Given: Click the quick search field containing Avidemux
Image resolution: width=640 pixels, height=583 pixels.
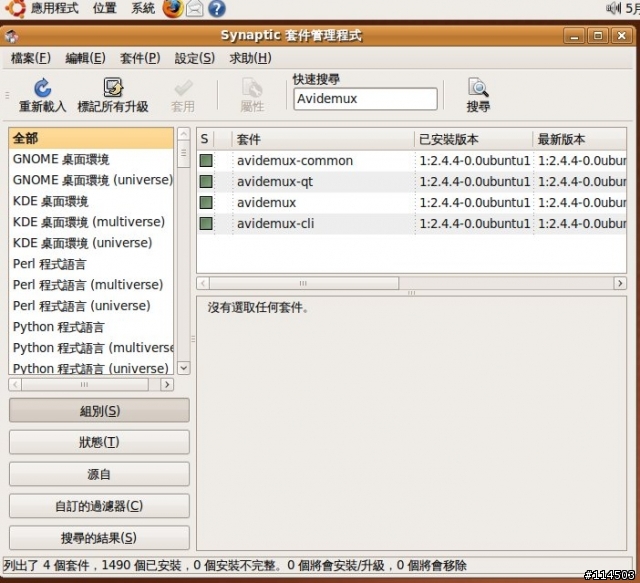Looking at the screenshot, I should coord(365,99).
